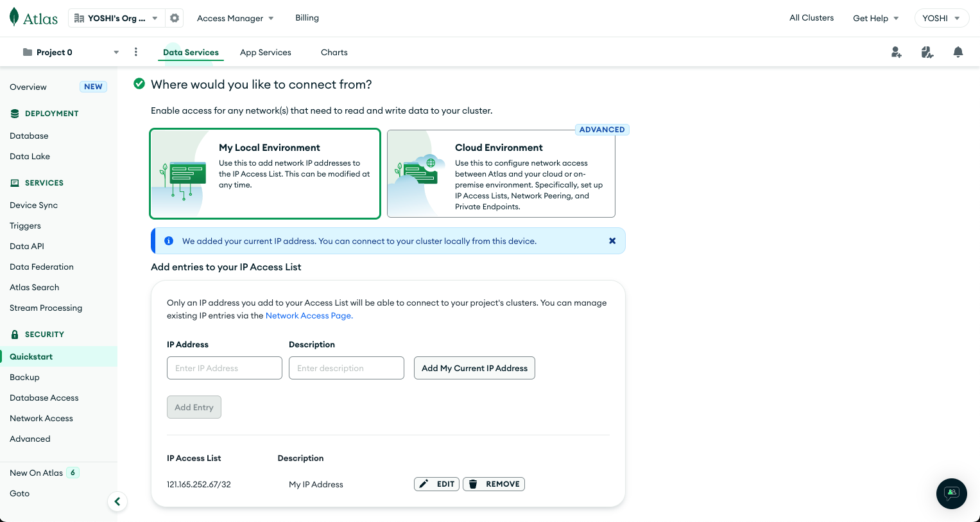Click the Security section lock icon
The width and height of the screenshot is (980, 522).
(15, 334)
